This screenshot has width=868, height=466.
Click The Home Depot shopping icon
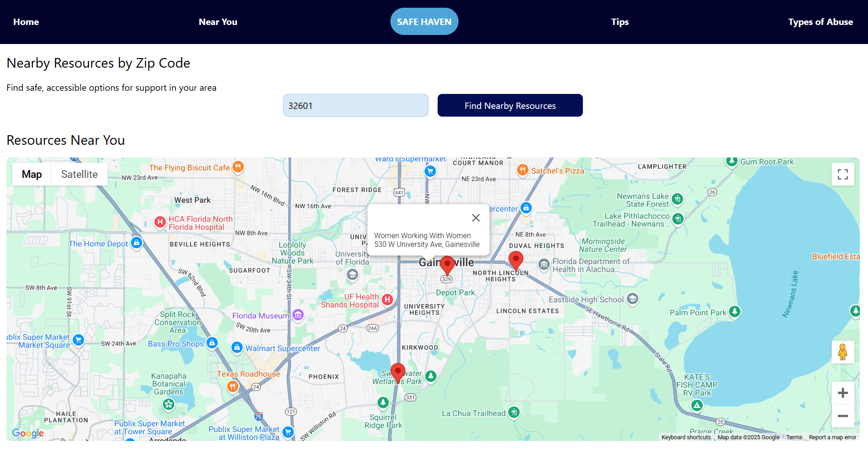(x=137, y=243)
